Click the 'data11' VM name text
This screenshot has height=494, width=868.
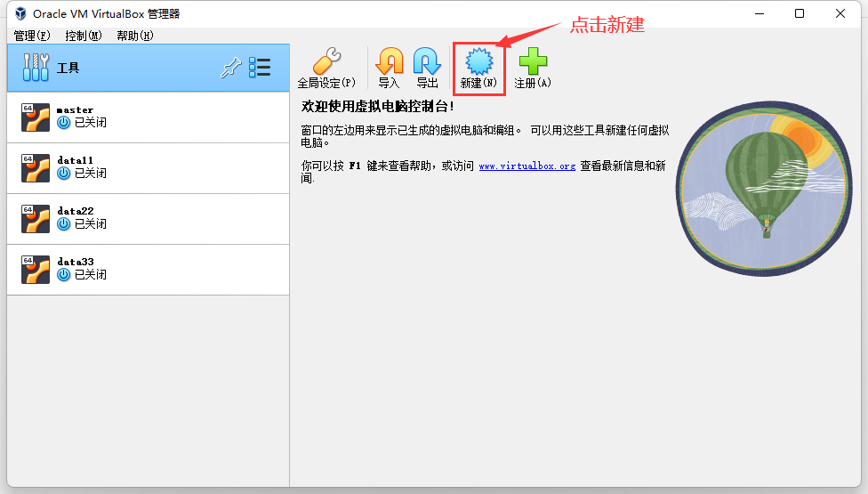tap(76, 160)
